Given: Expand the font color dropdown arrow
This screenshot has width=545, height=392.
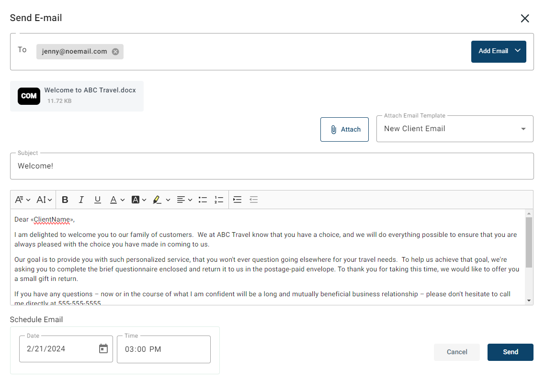Looking at the screenshot, I should [x=123, y=200].
